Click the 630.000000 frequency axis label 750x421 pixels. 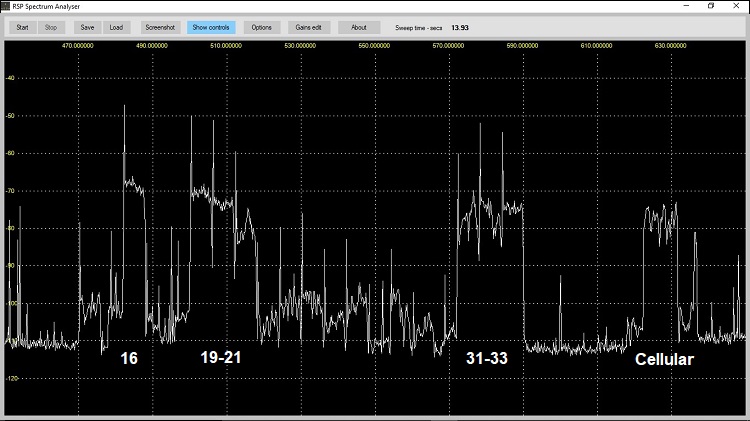pyautogui.click(x=670, y=45)
